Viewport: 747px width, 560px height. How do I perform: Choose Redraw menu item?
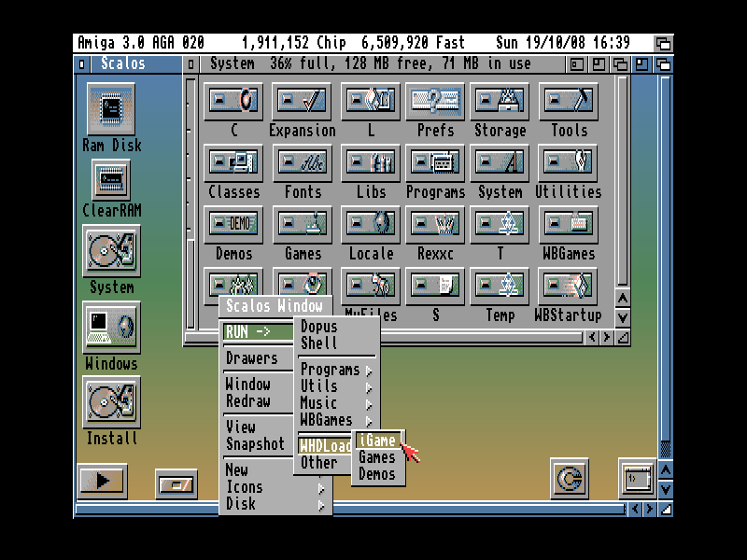click(258, 401)
